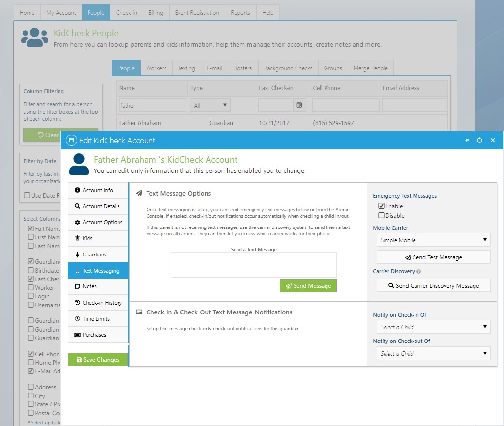This screenshot has height=426, width=504.
Task: Open the Guardians section
Action: pyautogui.click(x=98, y=255)
